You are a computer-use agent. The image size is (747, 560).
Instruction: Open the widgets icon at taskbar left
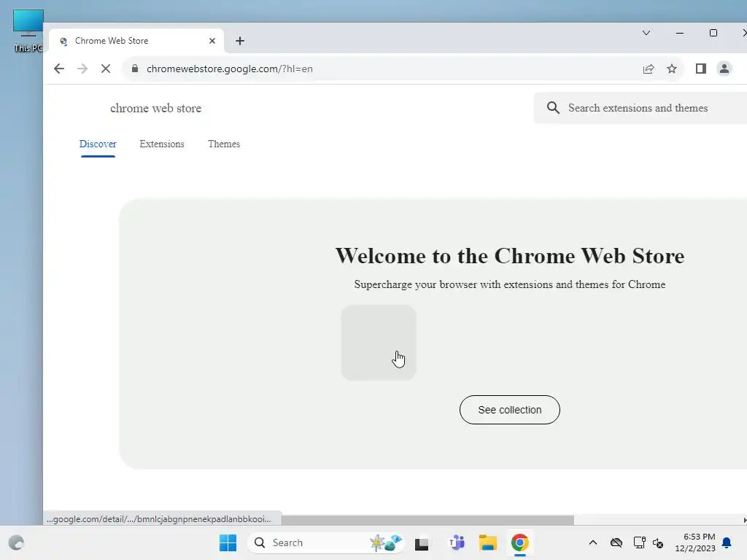(17, 542)
